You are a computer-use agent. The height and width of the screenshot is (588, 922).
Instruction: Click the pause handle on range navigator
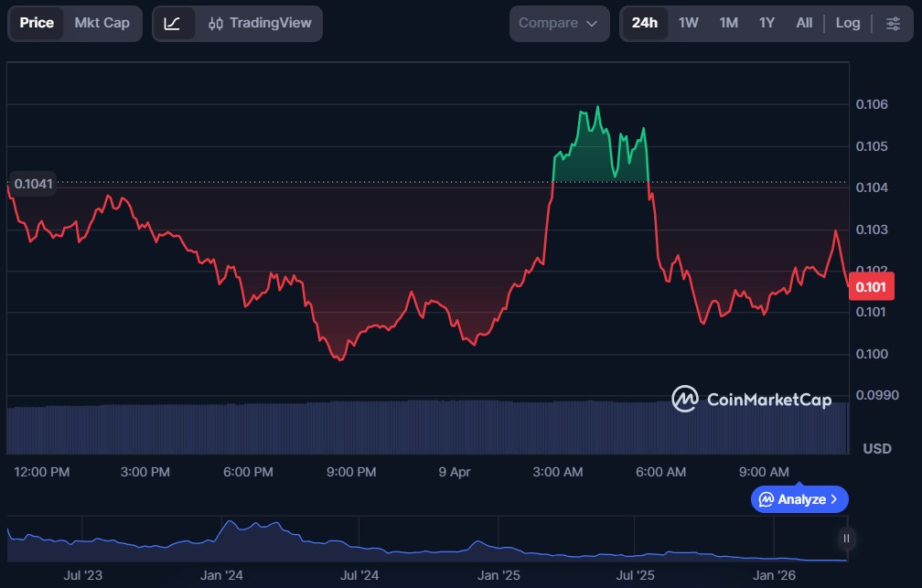pyautogui.click(x=846, y=538)
